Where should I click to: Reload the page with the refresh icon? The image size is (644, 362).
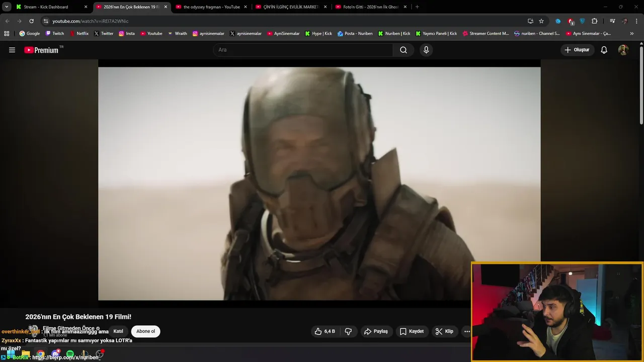(31, 21)
